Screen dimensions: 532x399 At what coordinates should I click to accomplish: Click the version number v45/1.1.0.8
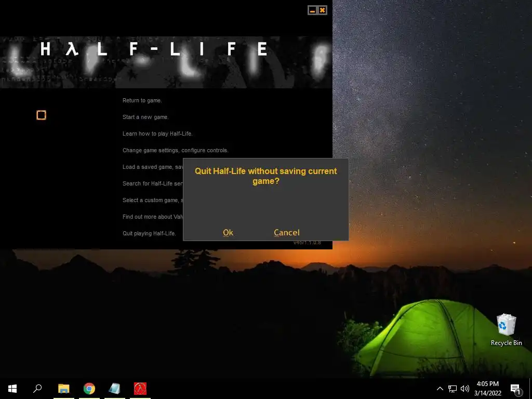click(307, 243)
